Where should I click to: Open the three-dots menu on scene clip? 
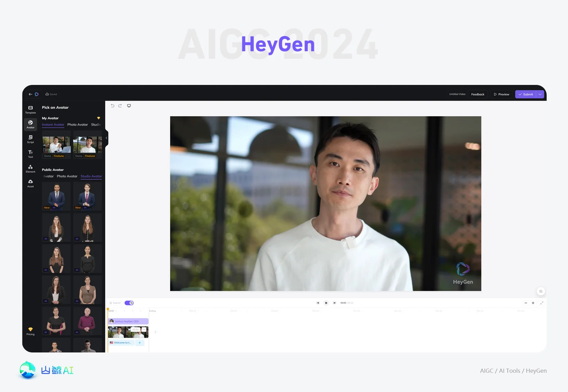coord(144,329)
